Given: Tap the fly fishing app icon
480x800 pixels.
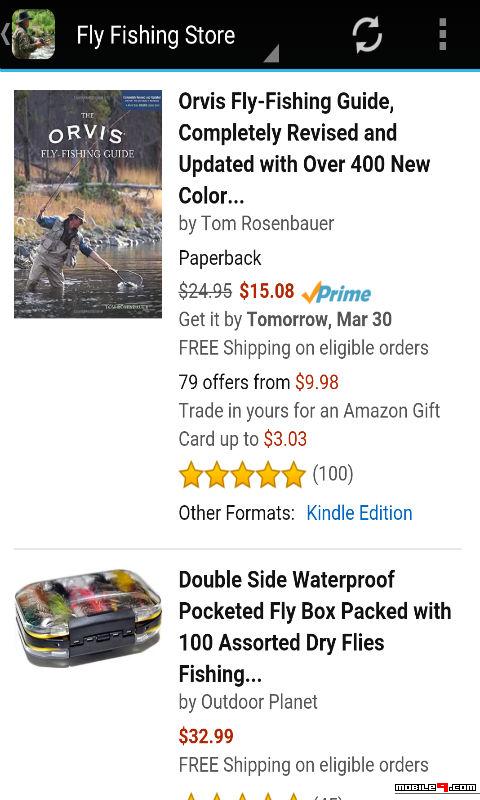Looking at the screenshot, I should click(x=33, y=35).
